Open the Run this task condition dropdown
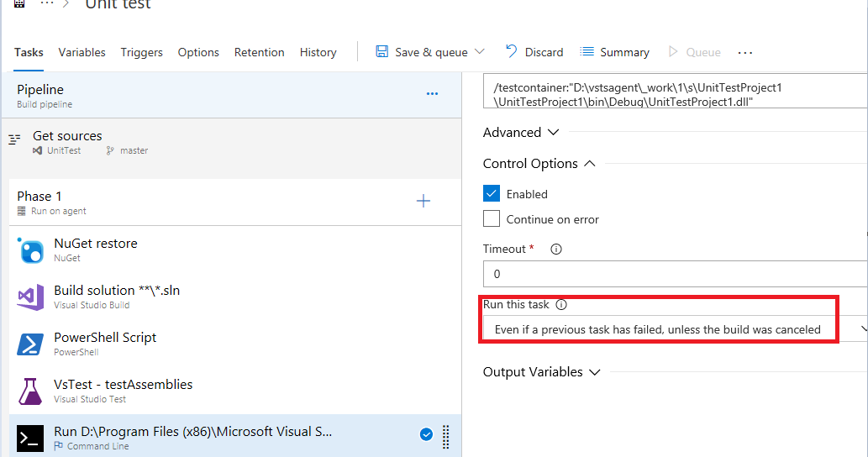This screenshot has width=868, height=457. [672, 329]
